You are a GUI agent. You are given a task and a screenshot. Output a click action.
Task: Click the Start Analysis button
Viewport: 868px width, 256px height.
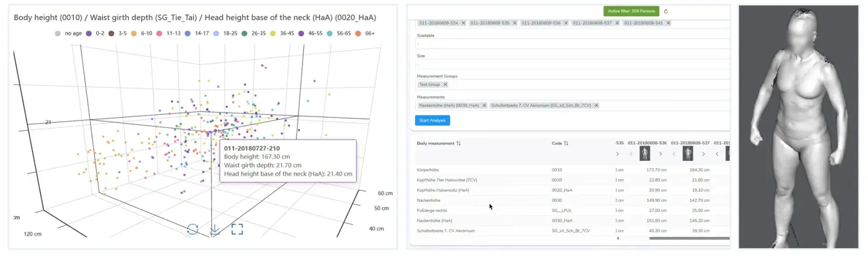[432, 120]
